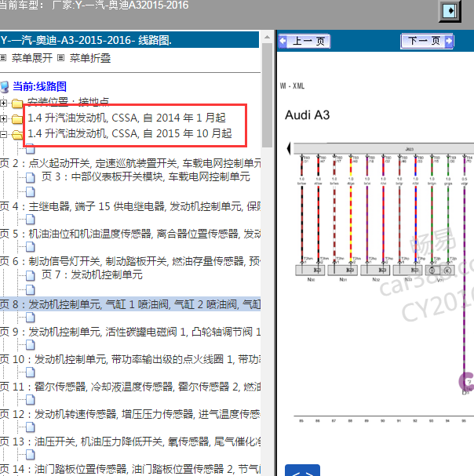The height and width of the screenshot is (476, 474).
Task: Click the tree panel scrollbar up arrow
Action: click(x=267, y=37)
